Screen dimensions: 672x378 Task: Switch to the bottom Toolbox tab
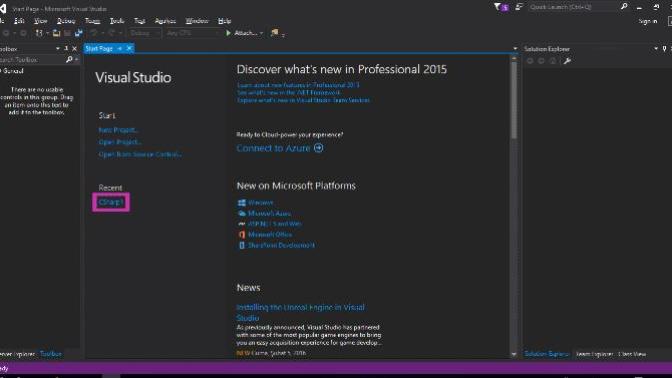[x=51, y=354]
